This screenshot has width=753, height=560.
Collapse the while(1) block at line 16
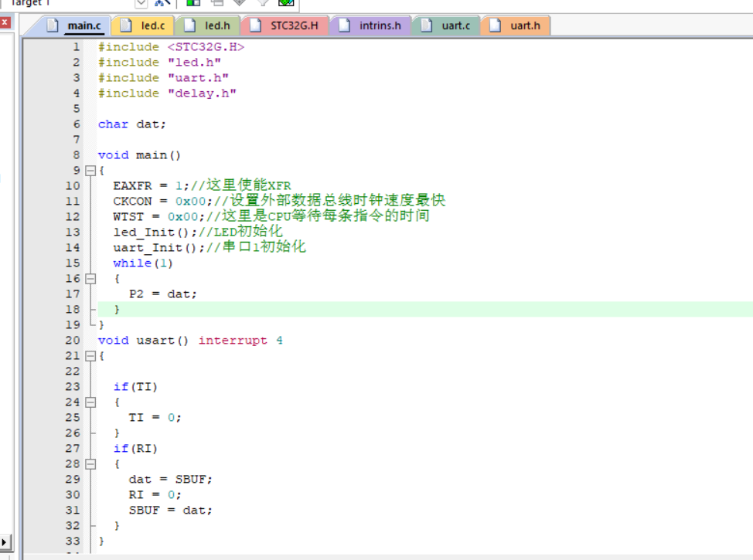(x=90, y=279)
